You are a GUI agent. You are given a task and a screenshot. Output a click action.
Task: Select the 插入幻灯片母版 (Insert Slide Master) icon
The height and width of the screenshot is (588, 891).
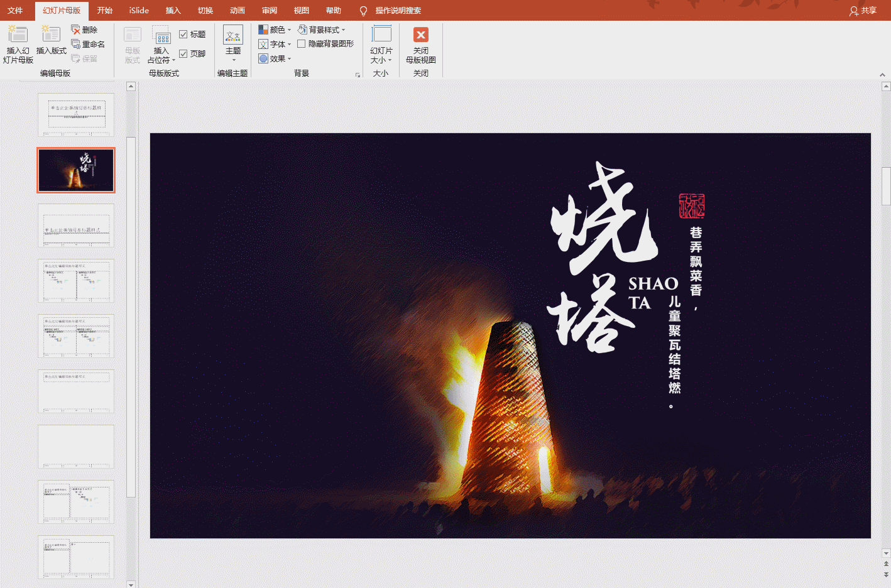pyautogui.click(x=18, y=43)
